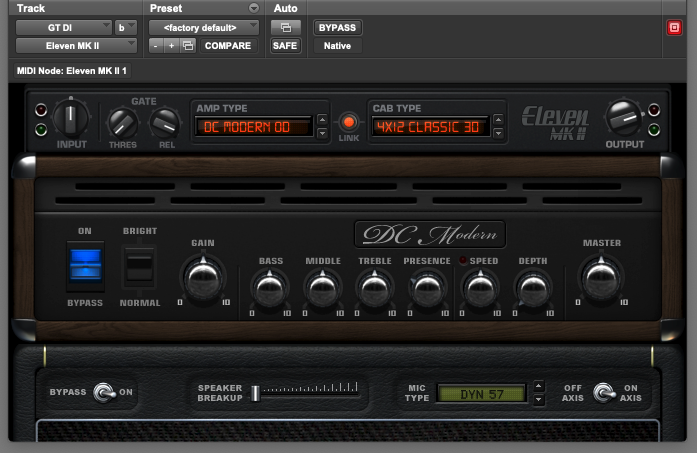The image size is (697, 453).
Task: Click the green input signal LED
Action: (x=41, y=130)
